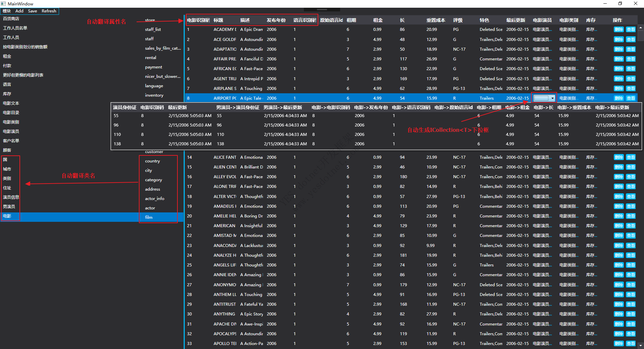The image size is (644, 349).
Task: Select 电影目录 in the module list
Action: point(11,113)
